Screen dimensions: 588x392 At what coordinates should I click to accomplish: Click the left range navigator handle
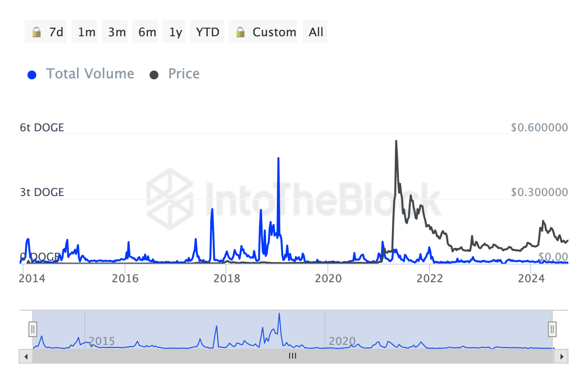tap(33, 328)
